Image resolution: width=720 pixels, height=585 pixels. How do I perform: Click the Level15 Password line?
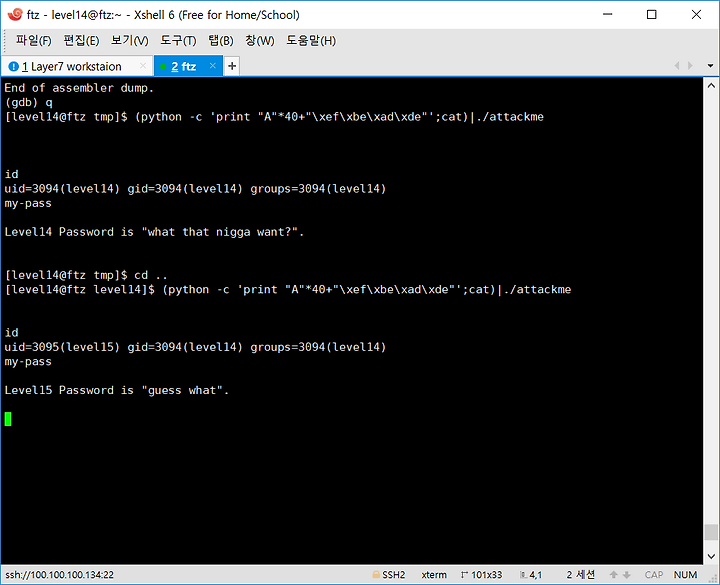point(117,390)
